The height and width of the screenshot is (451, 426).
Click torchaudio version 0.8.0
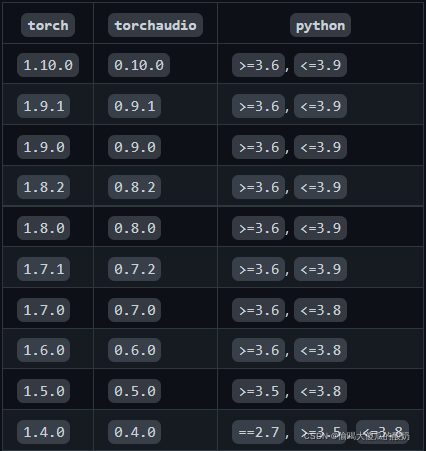click(x=135, y=228)
